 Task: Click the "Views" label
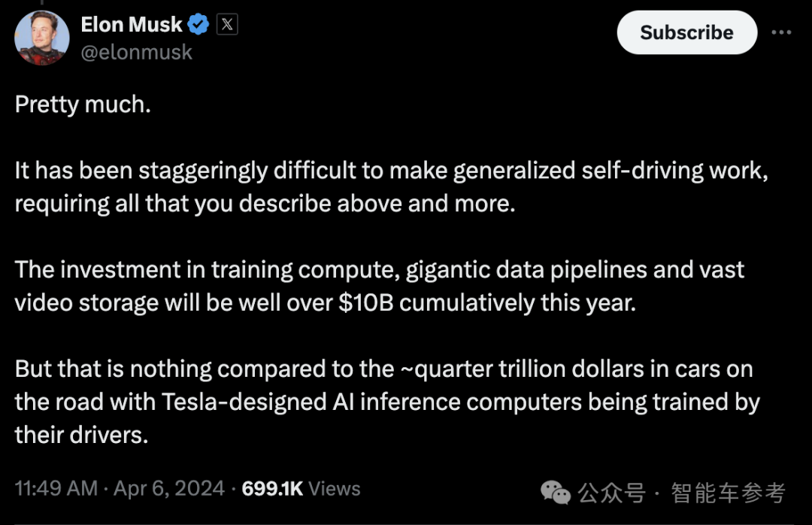pos(335,488)
